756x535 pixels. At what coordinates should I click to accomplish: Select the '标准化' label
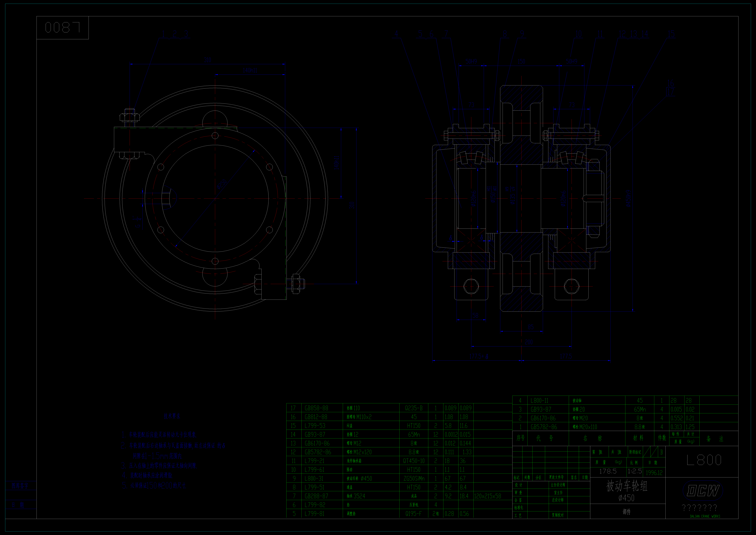pos(519,508)
